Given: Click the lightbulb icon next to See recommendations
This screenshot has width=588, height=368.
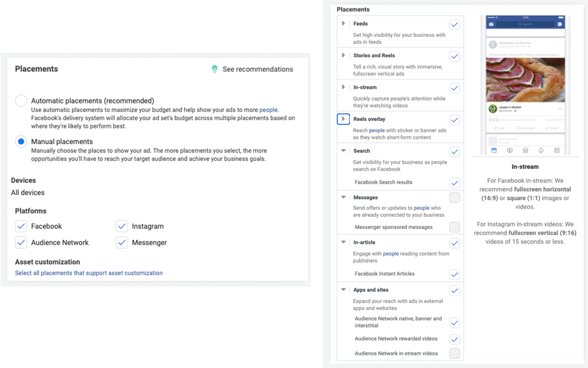Looking at the screenshot, I should (215, 69).
